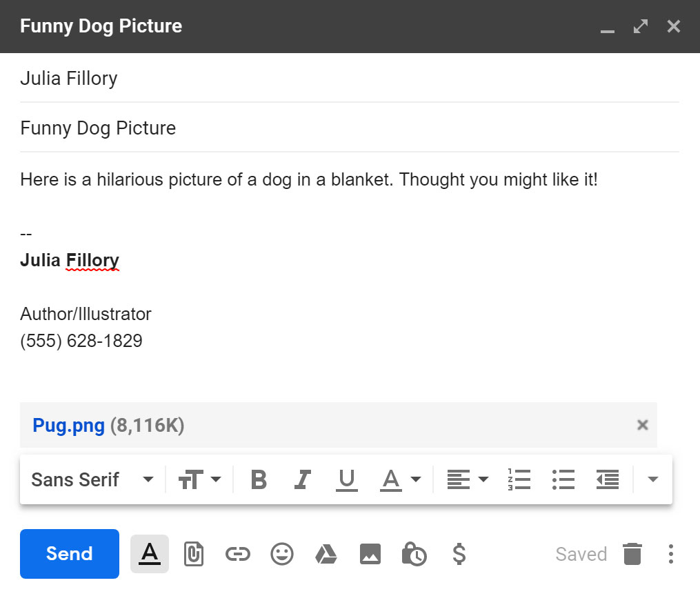
Task: Insert a link with the link icon
Action: pyautogui.click(x=238, y=554)
